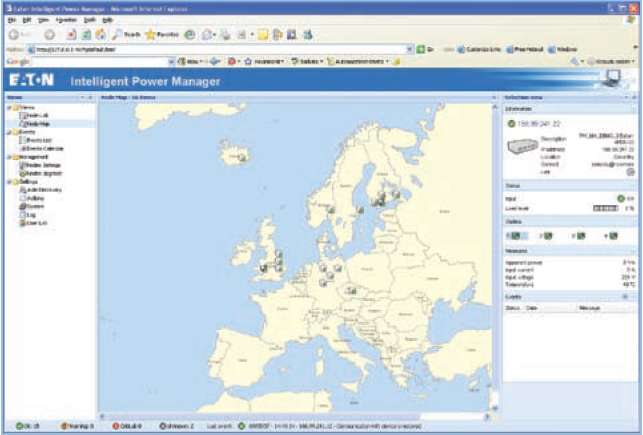
Task: Open Favorites star toolbar button
Action: (163, 35)
